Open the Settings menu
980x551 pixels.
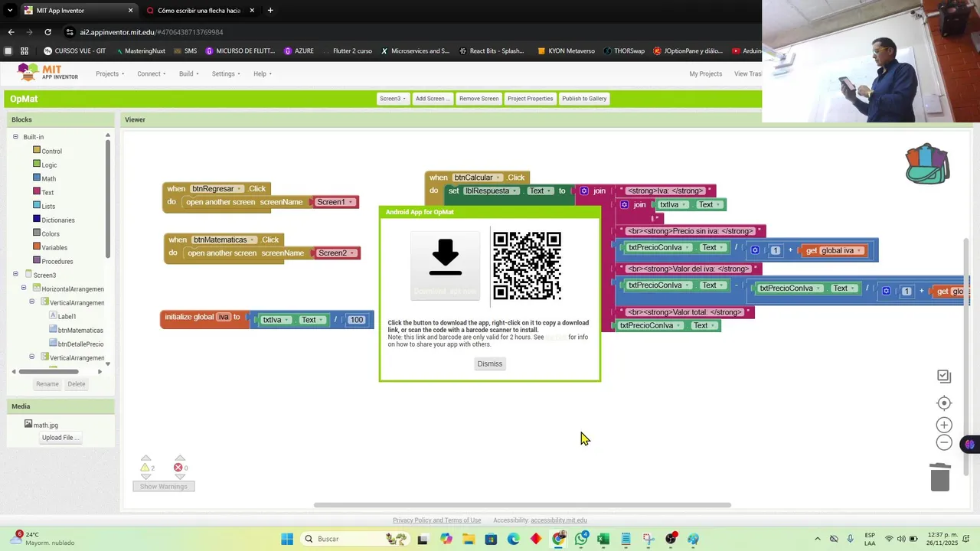(x=226, y=73)
